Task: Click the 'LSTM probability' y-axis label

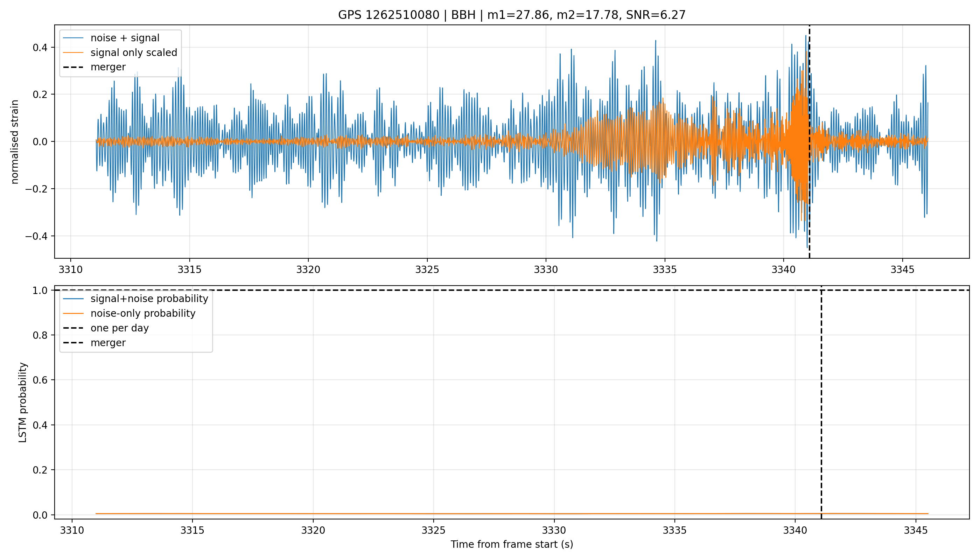Action: point(23,402)
